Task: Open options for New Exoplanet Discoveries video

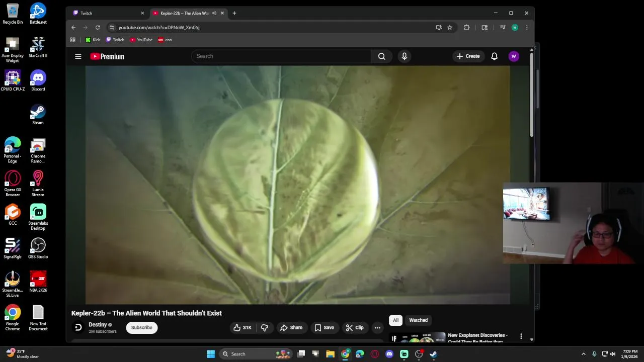Action: 521,336
